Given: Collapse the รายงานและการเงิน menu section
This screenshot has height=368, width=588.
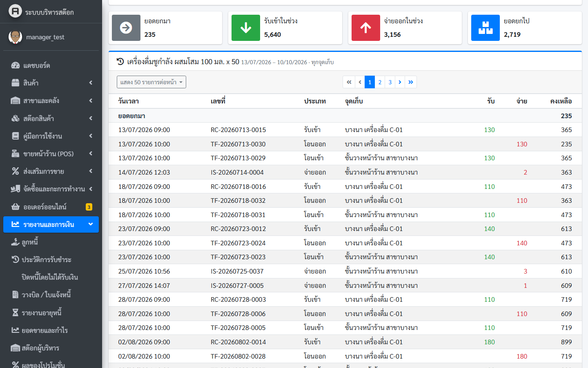Looking at the screenshot, I should click(51, 224).
